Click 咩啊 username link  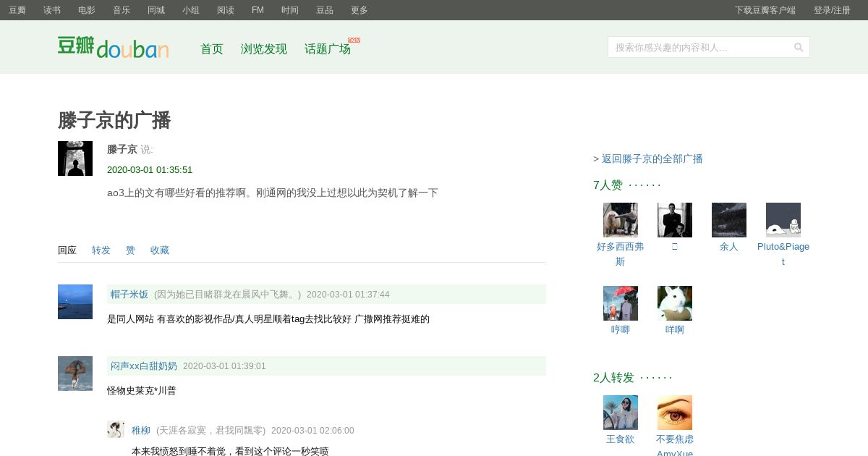tap(675, 330)
